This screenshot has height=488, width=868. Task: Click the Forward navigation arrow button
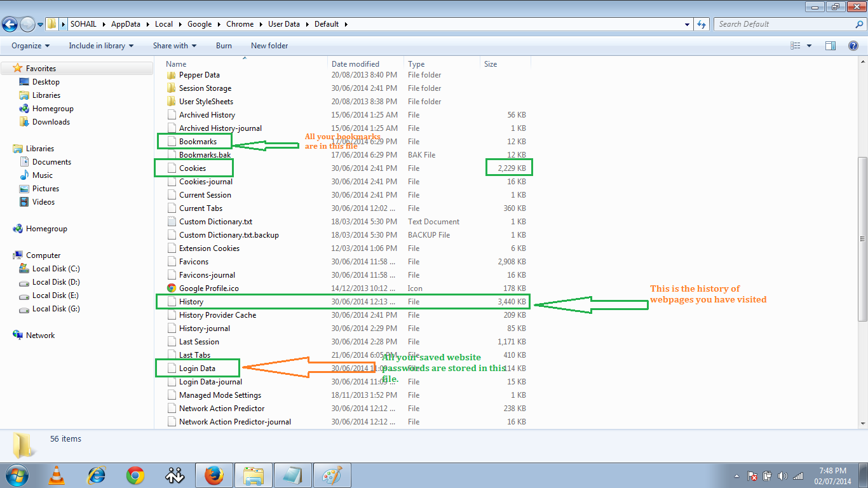point(27,24)
